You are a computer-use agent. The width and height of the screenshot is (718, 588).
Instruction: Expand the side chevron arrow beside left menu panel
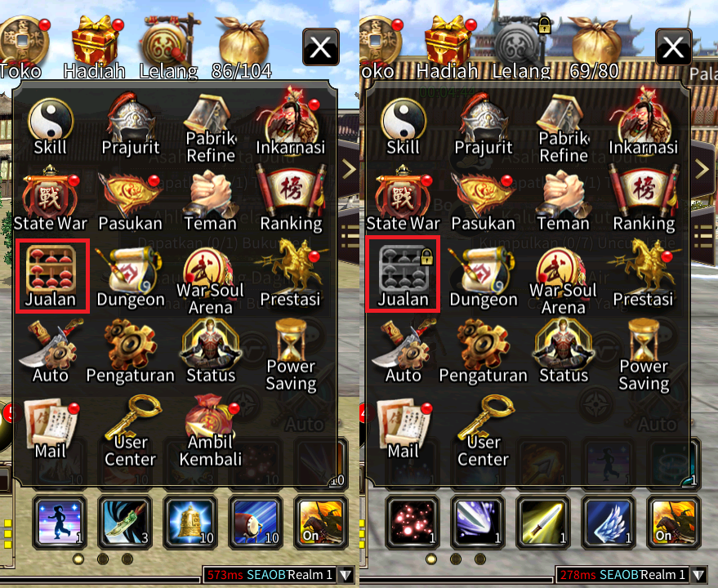(x=349, y=169)
